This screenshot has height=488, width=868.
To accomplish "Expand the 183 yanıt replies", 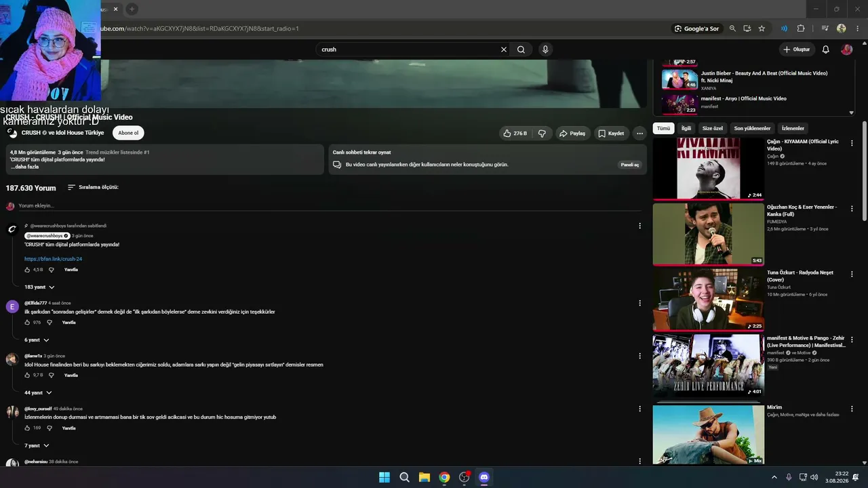I will coord(39,287).
